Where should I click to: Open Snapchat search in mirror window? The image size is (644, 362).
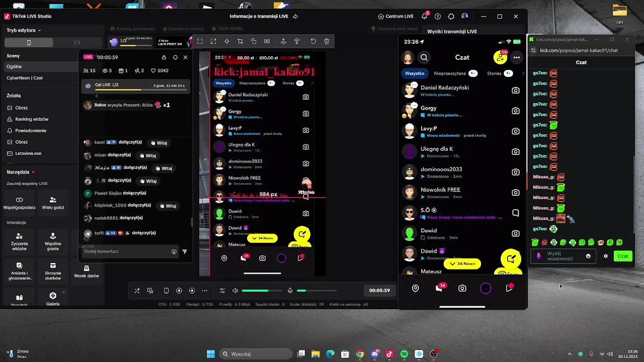pos(424,57)
